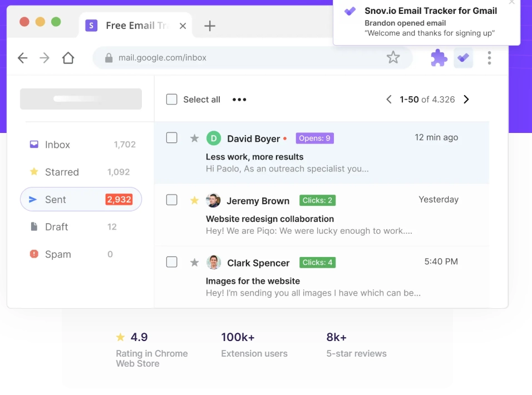Screen dimensions: 532x395
Task: Click the 8k+ 5-star reviews stat
Action: (x=356, y=345)
